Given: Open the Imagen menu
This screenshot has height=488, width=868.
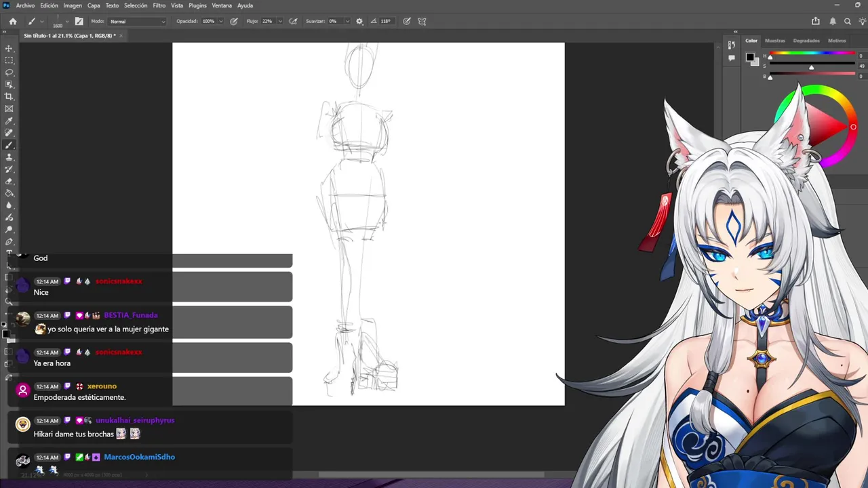Looking at the screenshot, I should (73, 5).
